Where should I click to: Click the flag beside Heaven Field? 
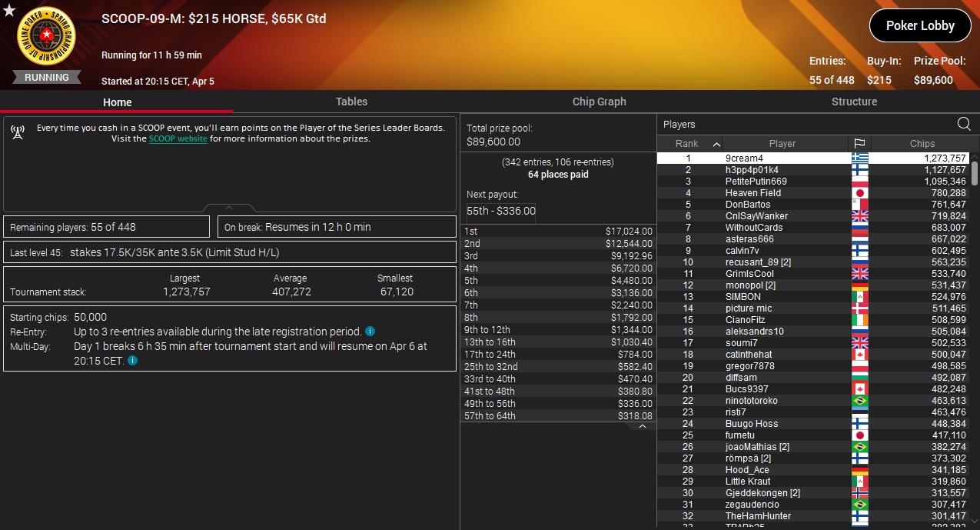point(859,193)
